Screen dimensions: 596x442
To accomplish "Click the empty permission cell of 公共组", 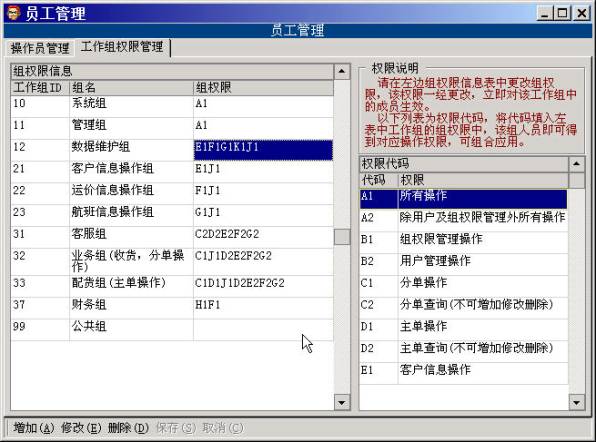I will [263, 330].
